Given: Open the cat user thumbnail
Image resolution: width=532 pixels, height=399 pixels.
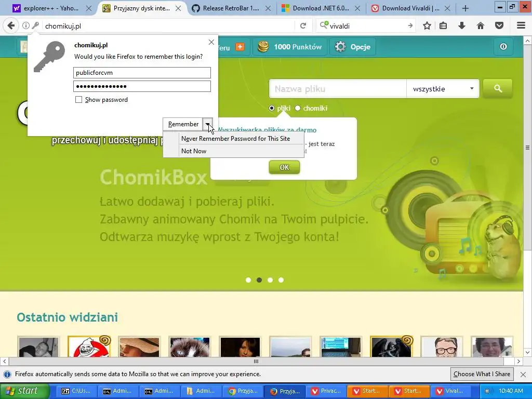Looking at the screenshot, I should click(190, 347).
